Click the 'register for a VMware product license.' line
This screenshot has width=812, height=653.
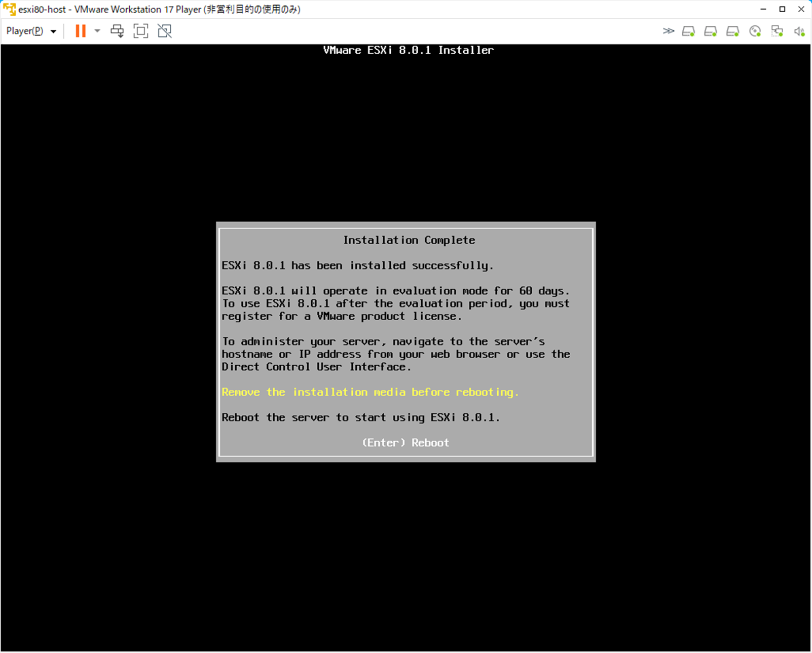342,316
